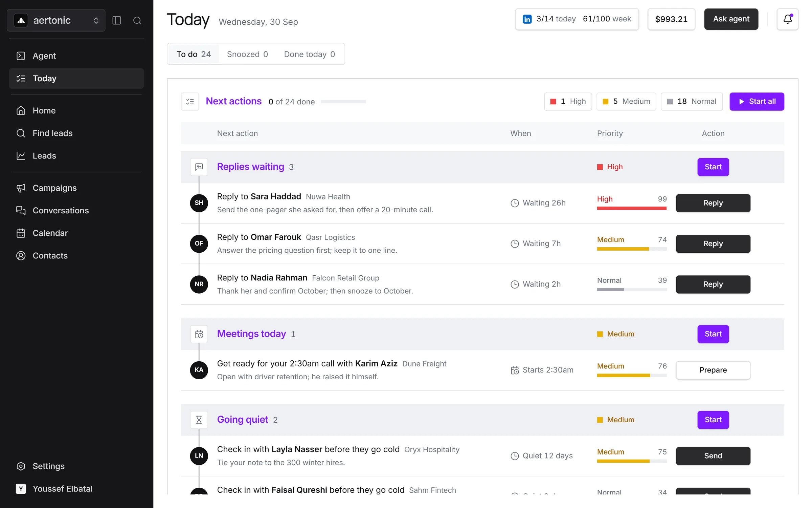Switch to the Done today tab
This screenshot has width=812, height=508.
click(x=310, y=54)
